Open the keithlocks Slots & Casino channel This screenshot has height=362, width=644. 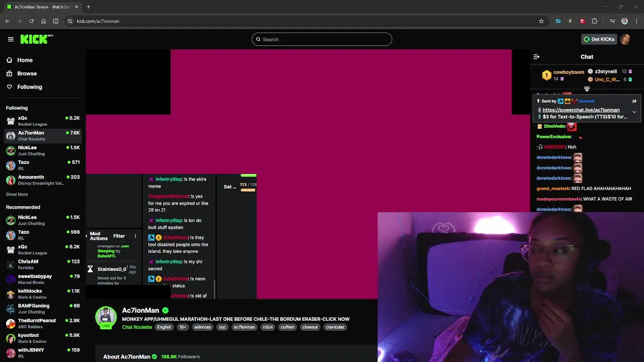(43, 294)
